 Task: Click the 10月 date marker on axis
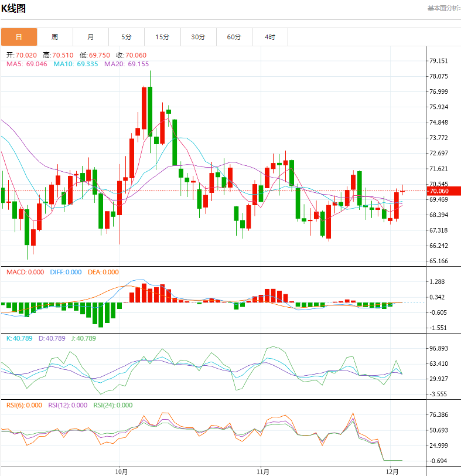tap(121, 471)
